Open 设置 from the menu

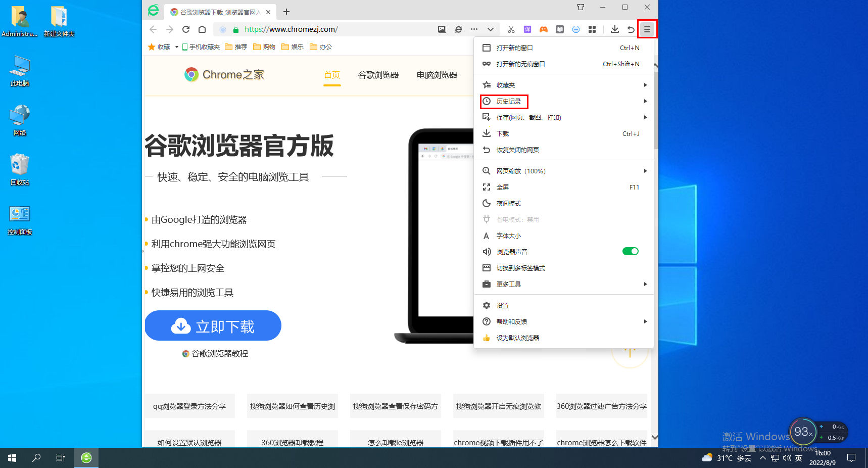[x=564, y=305]
